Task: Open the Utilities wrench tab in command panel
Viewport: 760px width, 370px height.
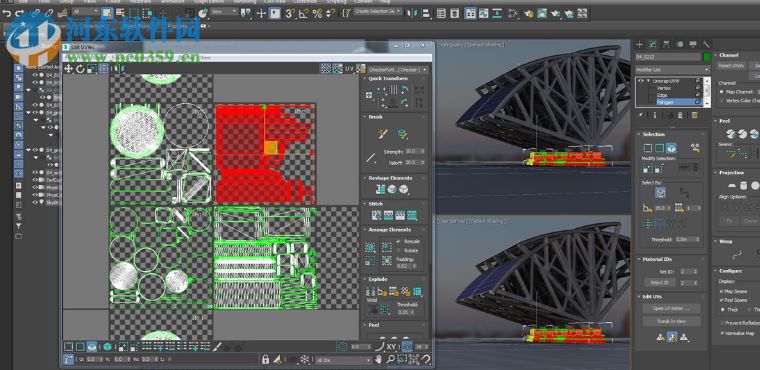Action: coord(706,44)
